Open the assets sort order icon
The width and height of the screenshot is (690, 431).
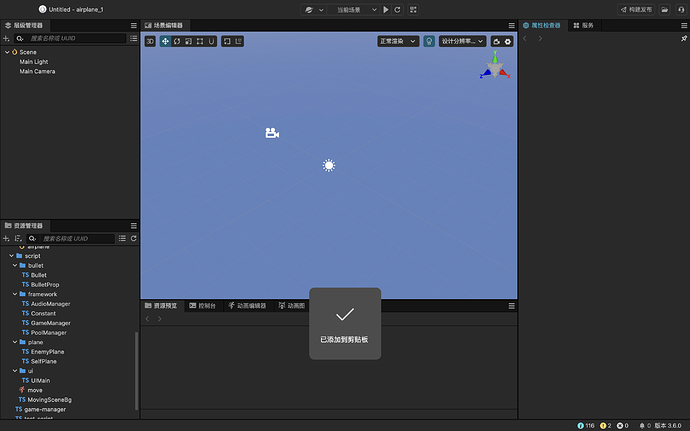coord(18,239)
